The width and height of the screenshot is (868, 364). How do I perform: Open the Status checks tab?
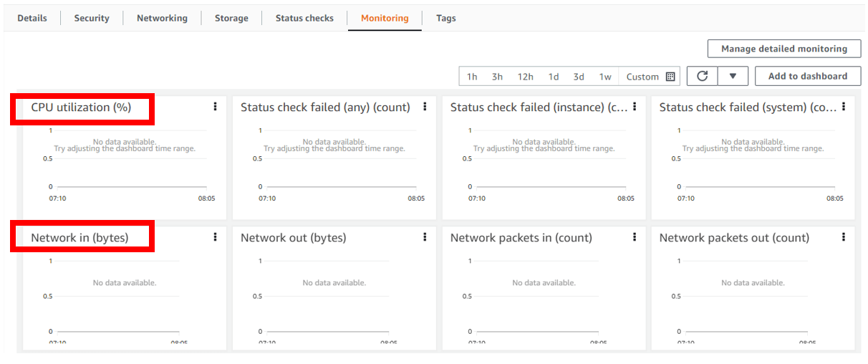pyautogui.click(x=304, y=18)
